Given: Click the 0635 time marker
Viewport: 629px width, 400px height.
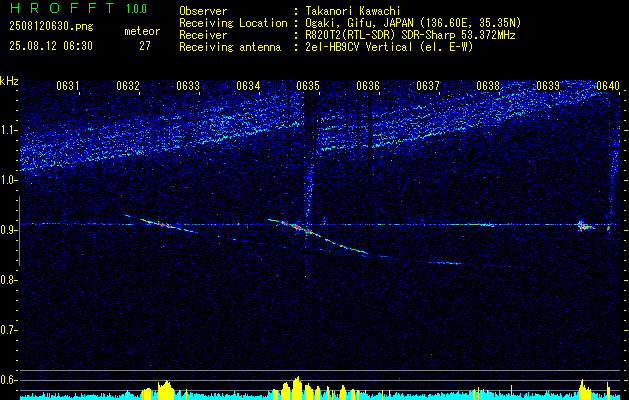Looking at the screenshot, I should click(308, 86).
